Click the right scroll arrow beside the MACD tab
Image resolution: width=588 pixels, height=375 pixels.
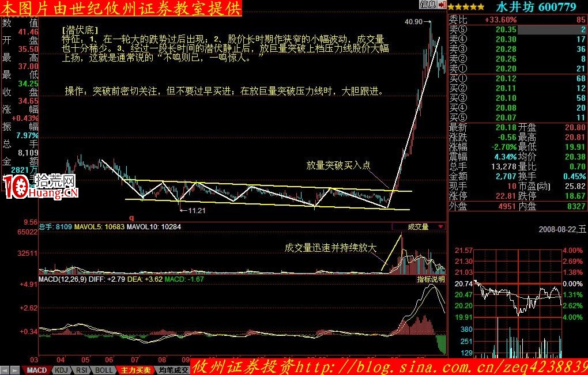coord(14,370)
